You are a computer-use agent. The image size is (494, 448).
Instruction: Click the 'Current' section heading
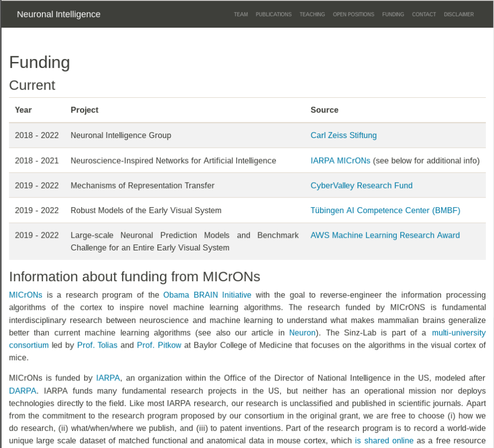(x=32, y=85)
